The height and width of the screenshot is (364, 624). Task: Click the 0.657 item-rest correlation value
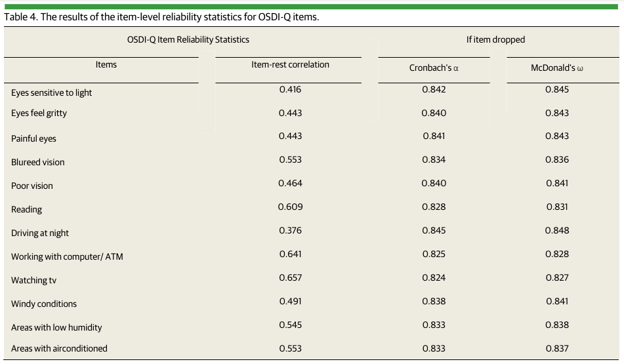290,277
